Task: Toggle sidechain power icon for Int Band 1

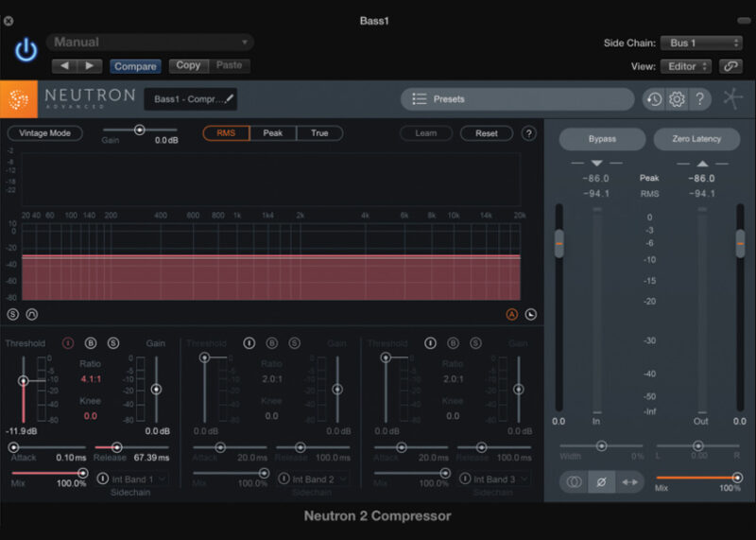Action: click(x=103, y=479)
